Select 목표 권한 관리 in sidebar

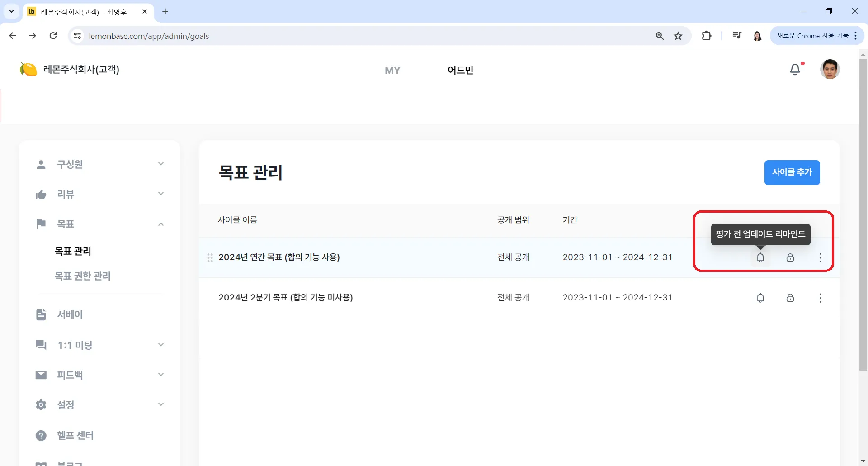[83, 276]
